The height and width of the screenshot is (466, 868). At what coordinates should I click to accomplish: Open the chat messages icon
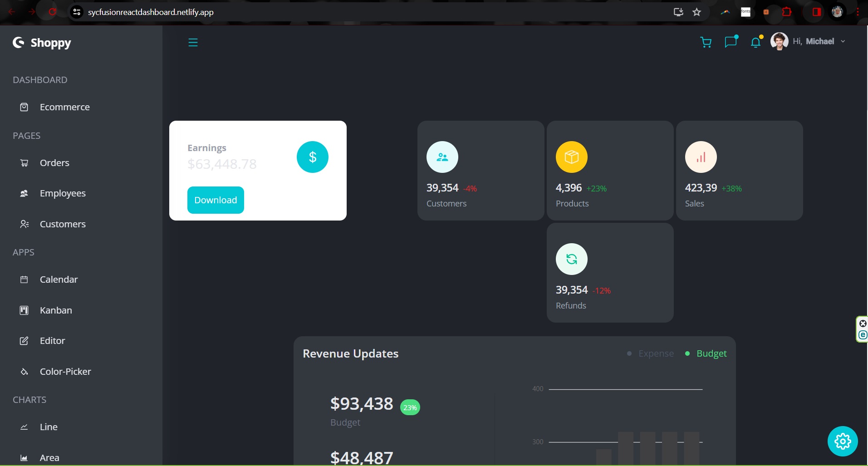pyautogui.click(x=731, y=42)
